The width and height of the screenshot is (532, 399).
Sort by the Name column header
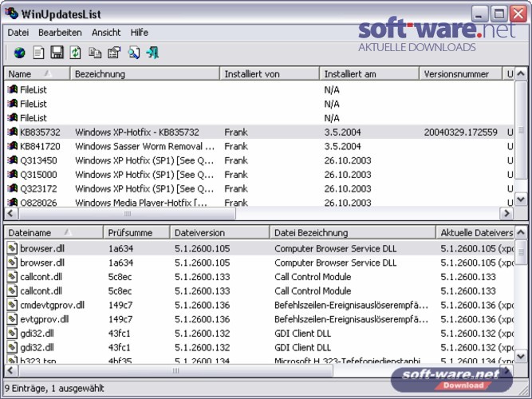37,73
